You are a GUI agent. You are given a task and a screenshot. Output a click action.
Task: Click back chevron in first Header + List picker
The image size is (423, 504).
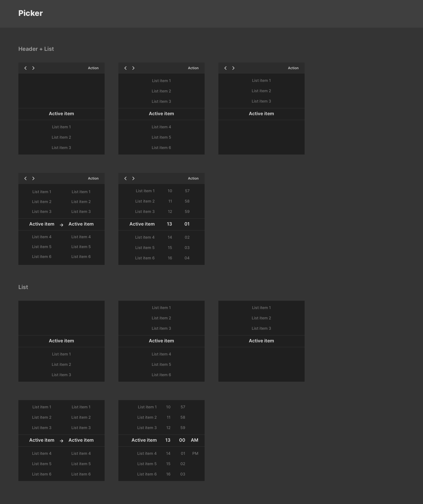pos(26,68)
